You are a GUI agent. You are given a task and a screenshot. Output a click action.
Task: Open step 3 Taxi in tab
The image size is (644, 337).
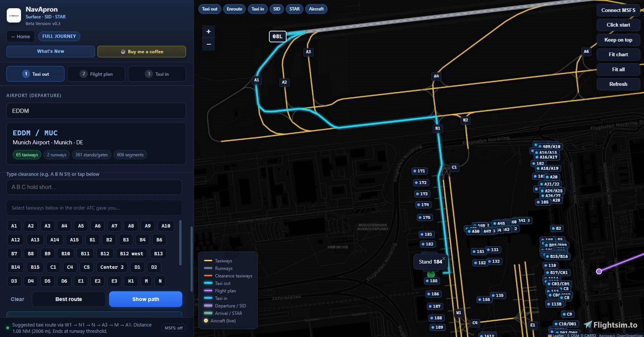(157, 74)
